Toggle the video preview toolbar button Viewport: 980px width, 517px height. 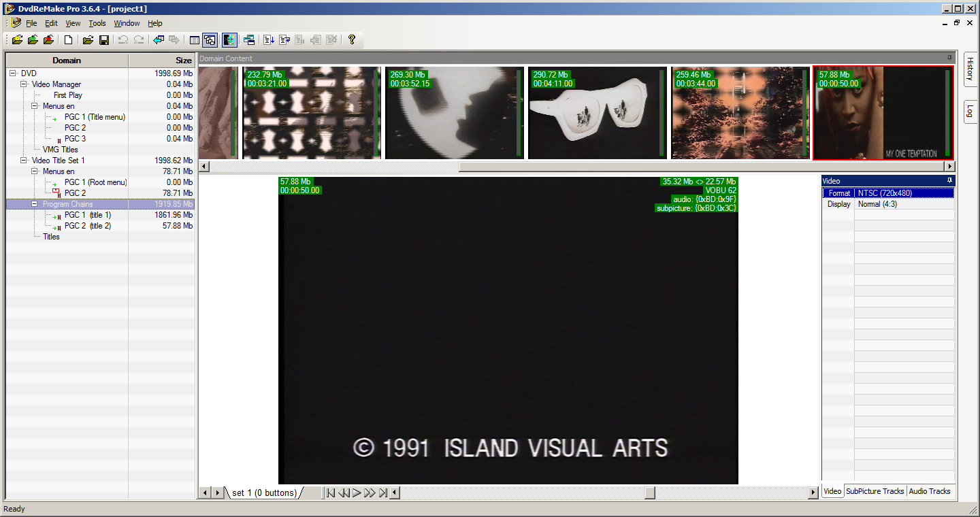click(x=229, y=39)
